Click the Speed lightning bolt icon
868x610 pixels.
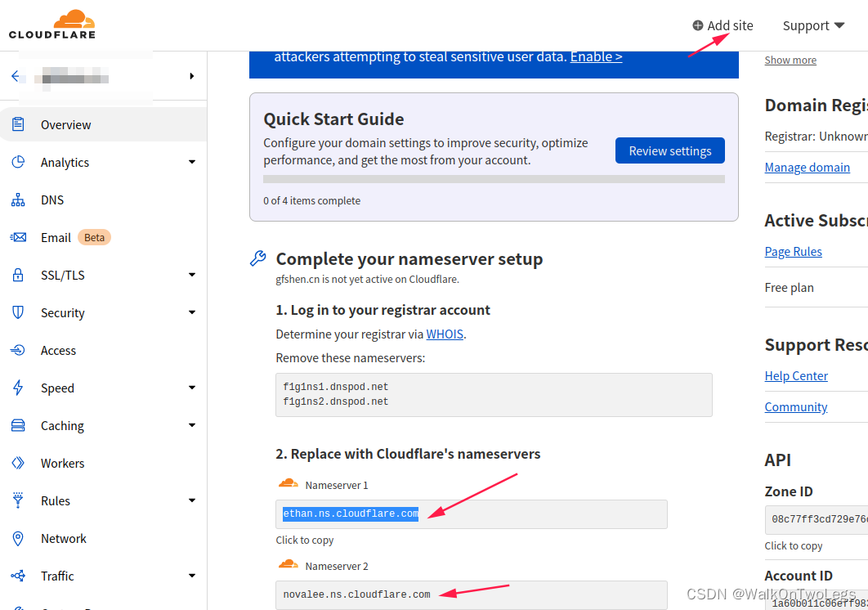click(x=18, y=388)
